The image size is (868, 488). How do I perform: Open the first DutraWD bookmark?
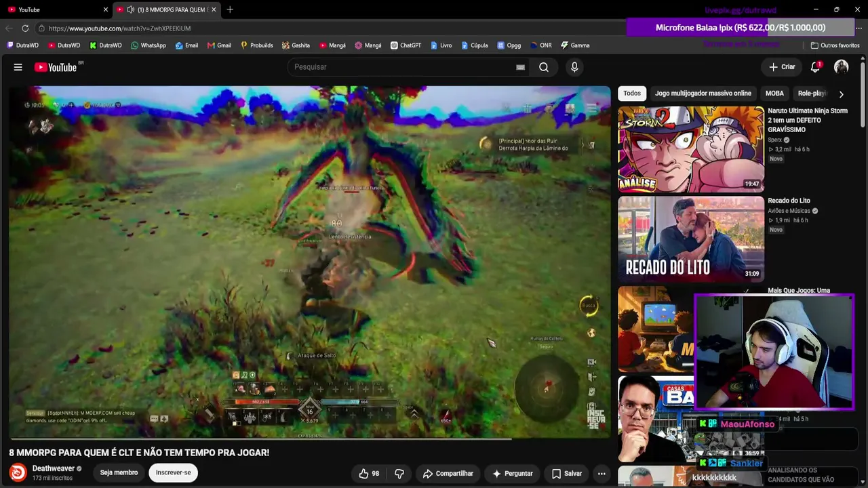pyautogui.click(x=22, y=45)
